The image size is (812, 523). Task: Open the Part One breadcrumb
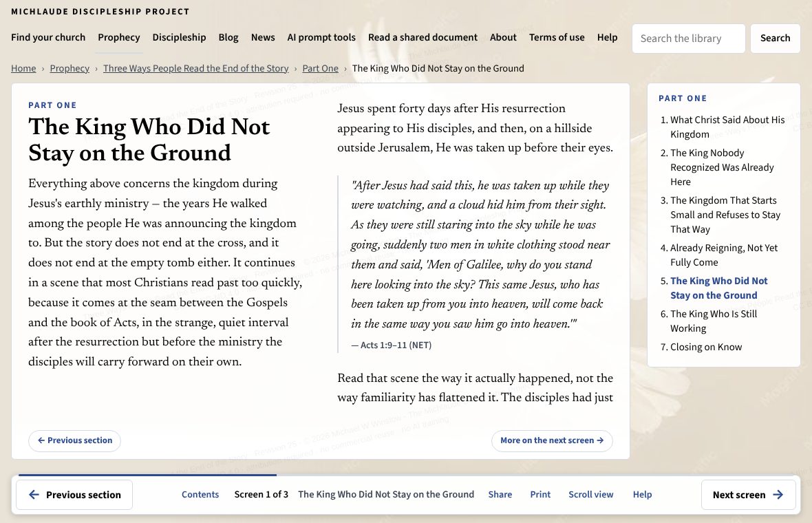[320, 68]
